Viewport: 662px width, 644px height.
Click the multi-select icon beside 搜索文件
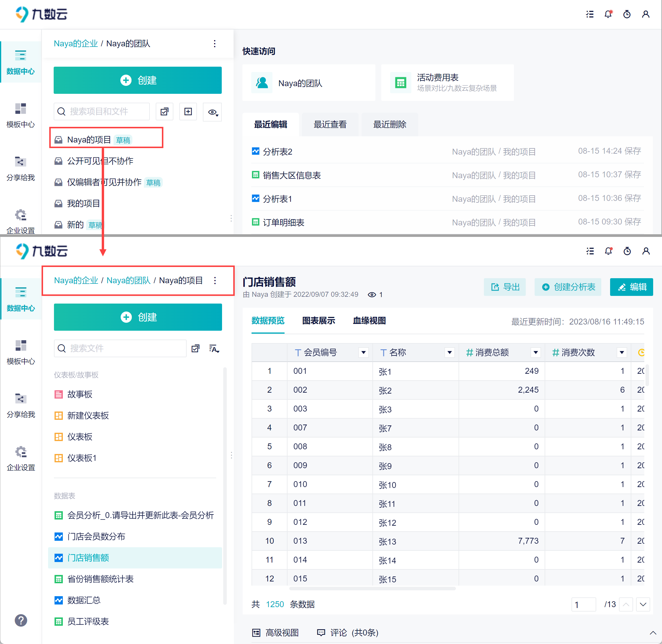196,349
